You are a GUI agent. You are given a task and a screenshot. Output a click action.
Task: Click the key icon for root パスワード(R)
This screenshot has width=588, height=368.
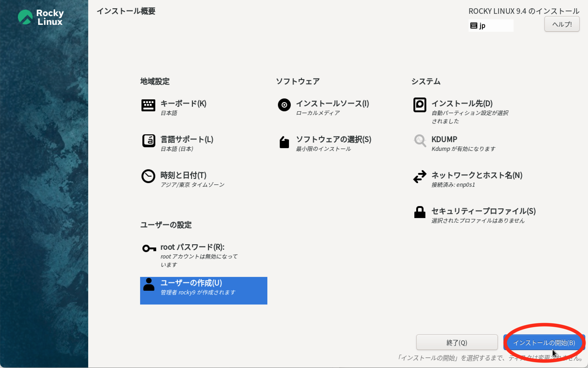coord(149,248)
